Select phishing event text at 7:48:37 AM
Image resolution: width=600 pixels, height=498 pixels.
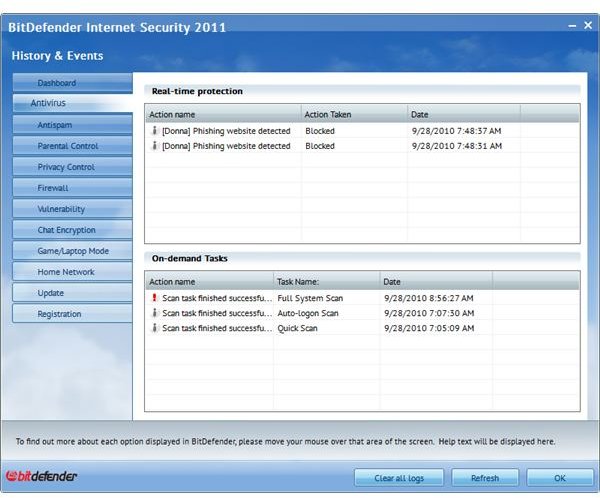[x=226, y=131]
